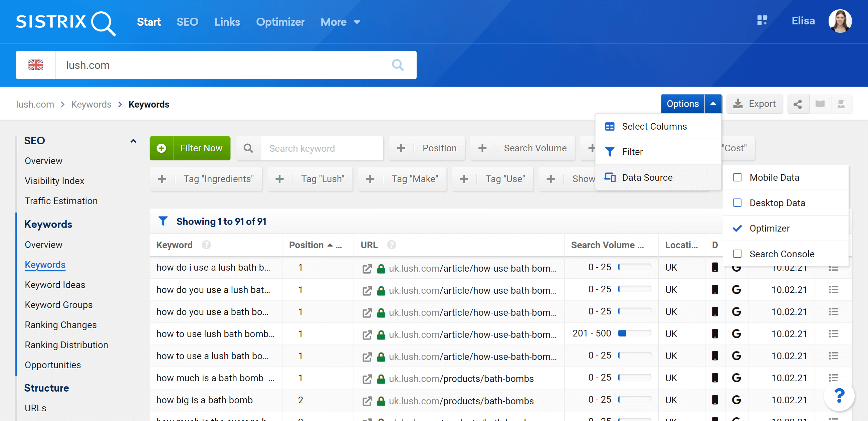
Task: Collapse the SEO sidebar section
Action: [x=134, y=141]
